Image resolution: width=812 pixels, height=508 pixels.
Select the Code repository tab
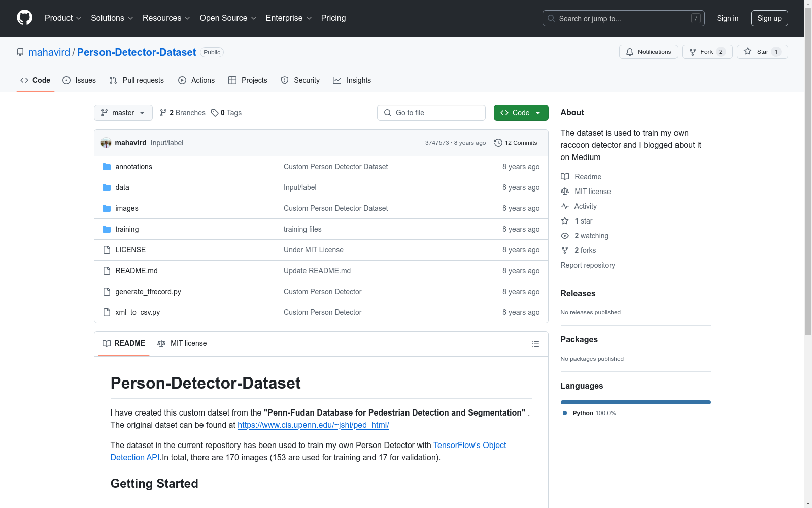tap(36, 80)
